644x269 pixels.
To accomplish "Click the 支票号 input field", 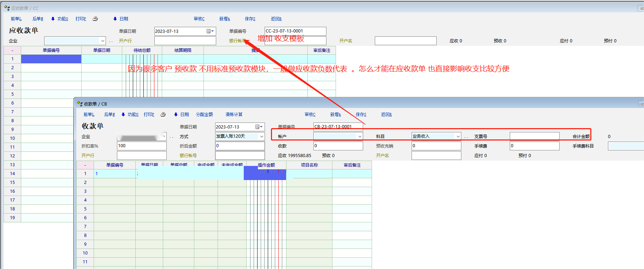I will click(534, 136).
